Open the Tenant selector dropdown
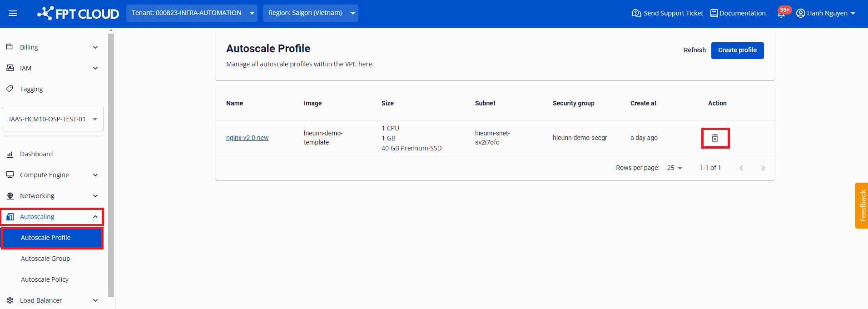Image resolution: width=868 pixels, height=309 pixels. [x=192, y=13]
